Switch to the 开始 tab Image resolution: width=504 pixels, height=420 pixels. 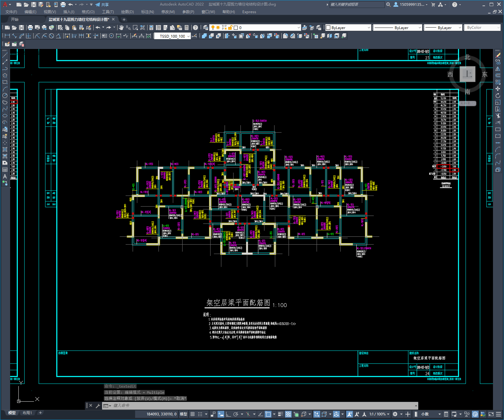pos(15,19)
